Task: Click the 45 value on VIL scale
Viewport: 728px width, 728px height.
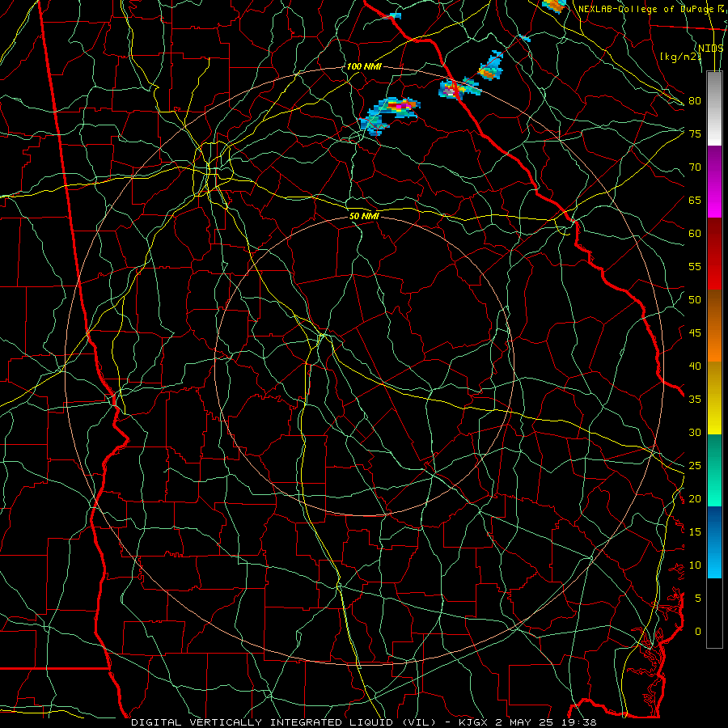Action: coord(695,333)
